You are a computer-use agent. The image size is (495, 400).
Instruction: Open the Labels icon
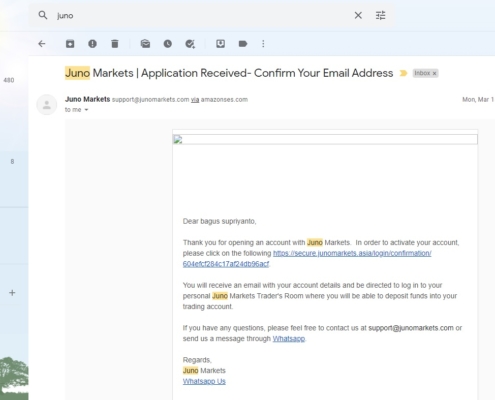pos(243,44)
